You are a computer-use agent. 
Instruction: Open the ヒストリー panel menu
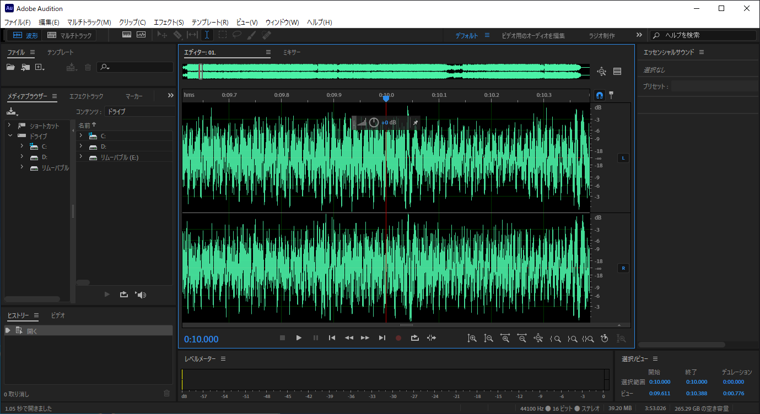click(x=36, y=315)
